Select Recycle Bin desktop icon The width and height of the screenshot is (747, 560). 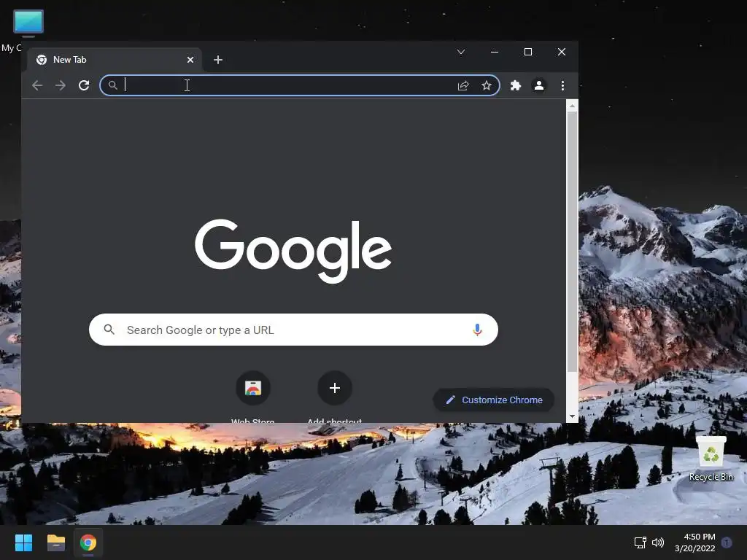click(x=711, y=458)
